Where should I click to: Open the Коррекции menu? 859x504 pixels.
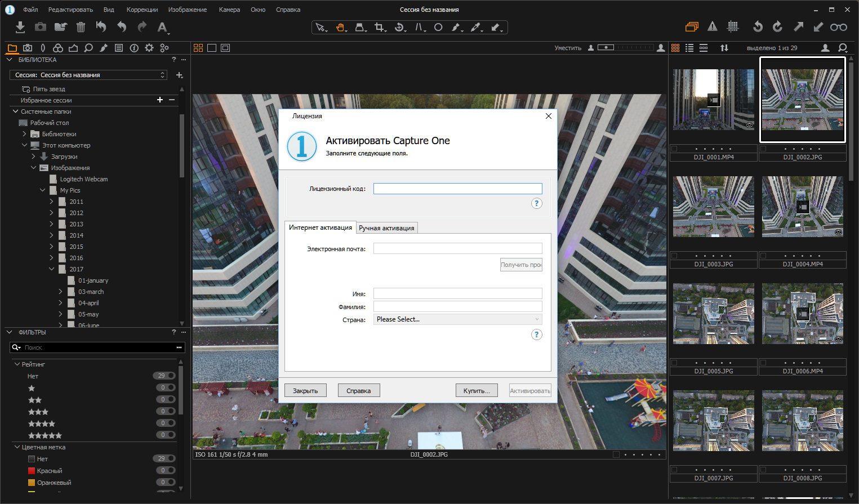[142, 10]
